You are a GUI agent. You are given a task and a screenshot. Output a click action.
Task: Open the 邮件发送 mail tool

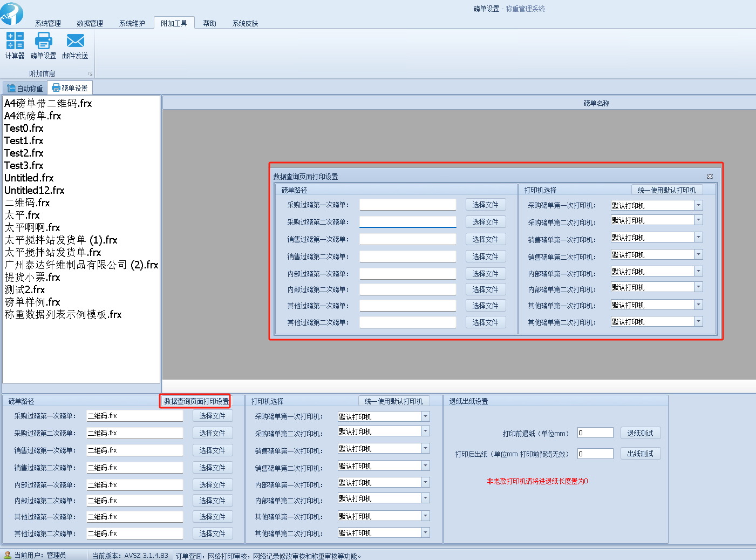75,45
